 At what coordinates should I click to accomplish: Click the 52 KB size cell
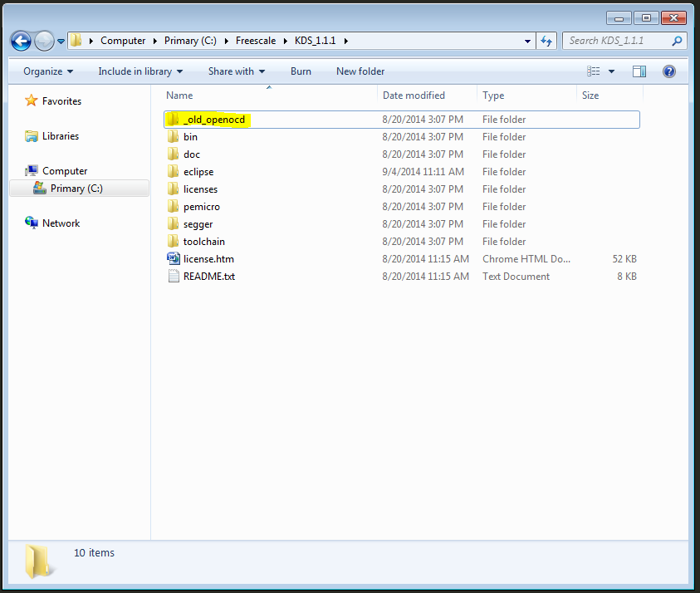point(624,259)
